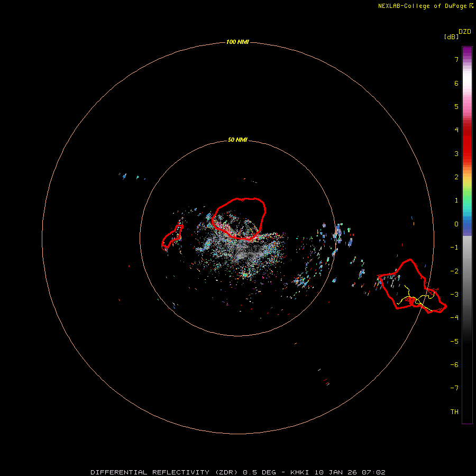This screenshot has height=476, width=476.
Task: Click the -6 dB value on the color scale
Action: pyautogui.click(x=454, y=365)
